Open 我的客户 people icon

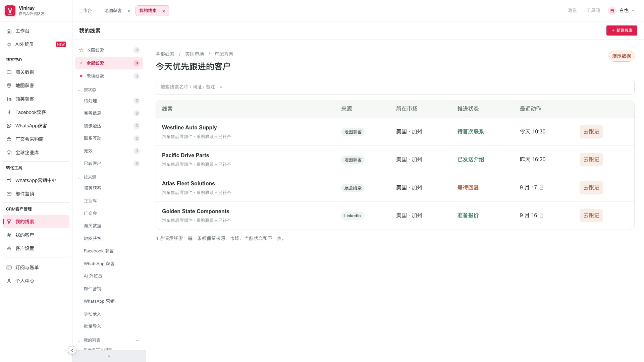tap(9, 235)
